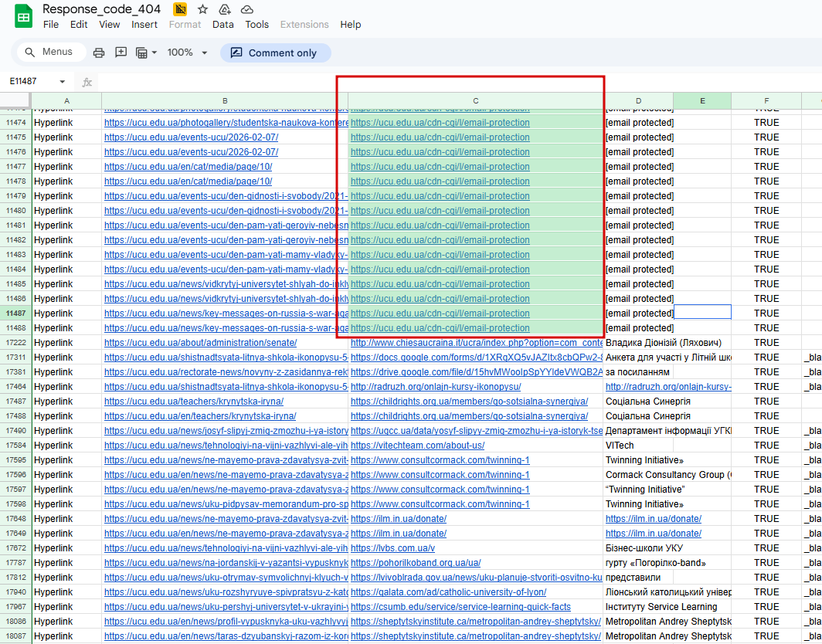
Task: Open the Insert menu
Action: point(144,25)
